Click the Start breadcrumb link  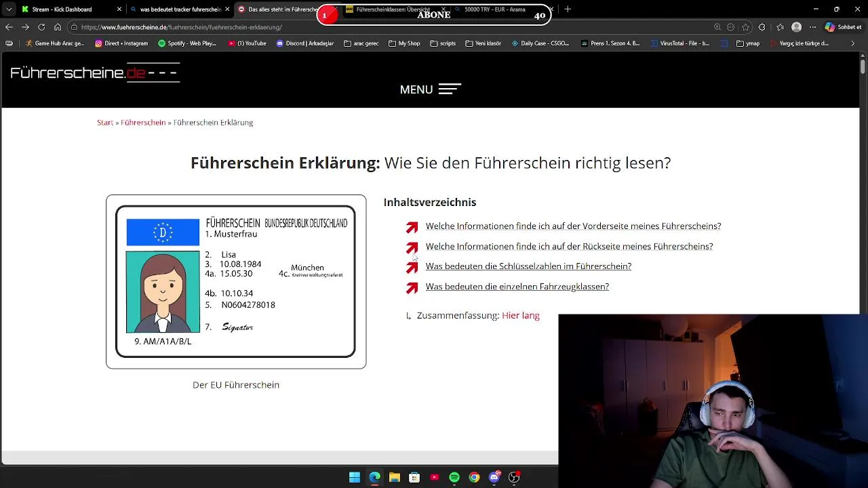pyautogui.click(x=105, y=123)
